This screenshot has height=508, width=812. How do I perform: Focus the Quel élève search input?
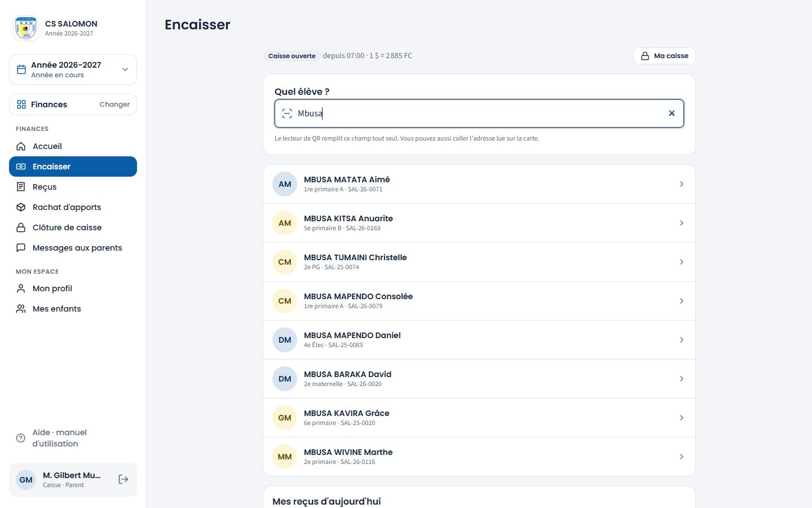[479, 113]
